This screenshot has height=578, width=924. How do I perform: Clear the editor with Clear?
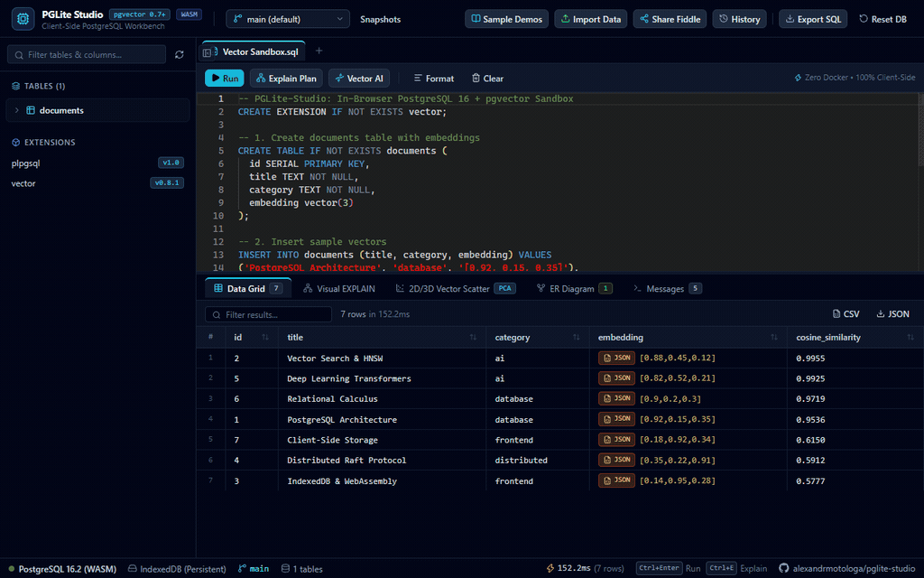(x=487, y=78)
